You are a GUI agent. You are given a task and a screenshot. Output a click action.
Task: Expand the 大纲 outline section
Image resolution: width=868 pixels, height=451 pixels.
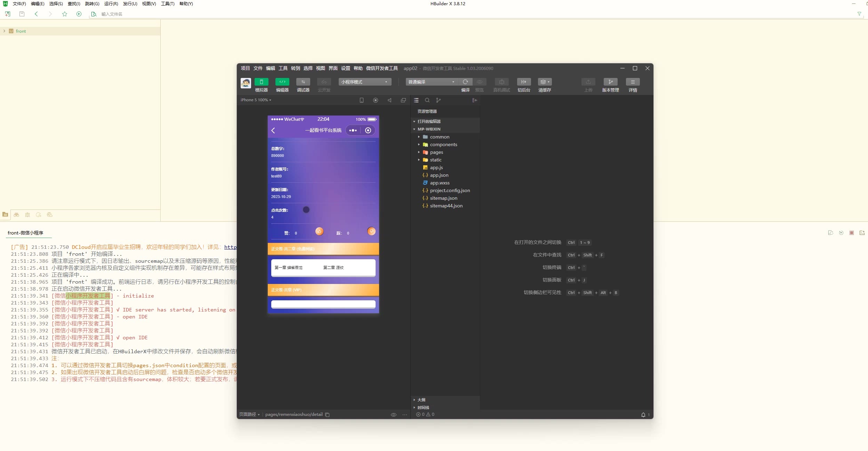[421, 400]
